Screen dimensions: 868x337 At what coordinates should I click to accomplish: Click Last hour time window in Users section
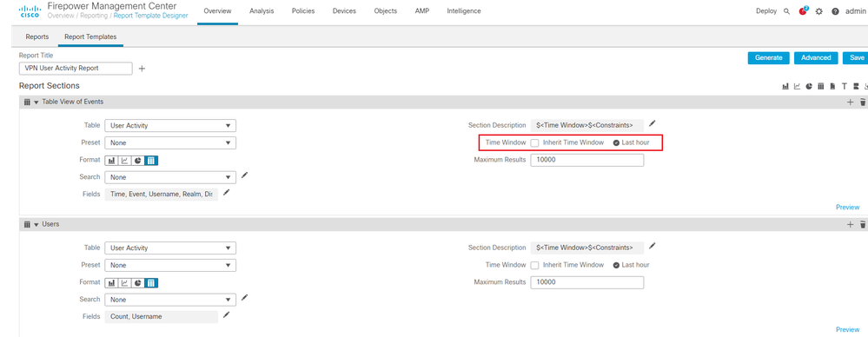(x=631, y=265)
